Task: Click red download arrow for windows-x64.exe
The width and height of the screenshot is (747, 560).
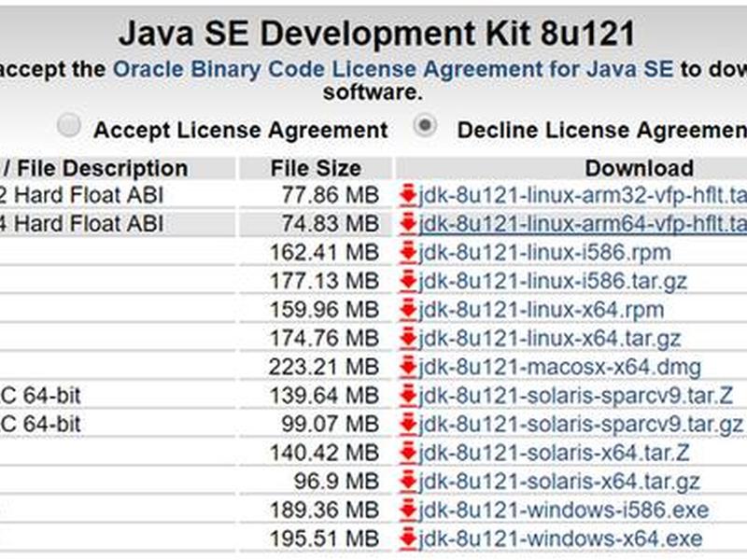Action: point(408,539)
